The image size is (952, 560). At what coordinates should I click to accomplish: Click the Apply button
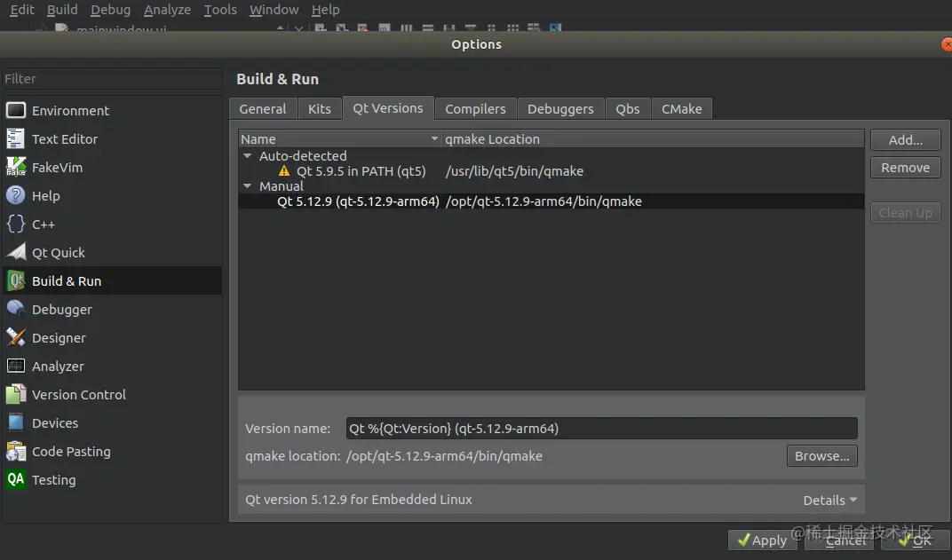(x=763, y=540)
